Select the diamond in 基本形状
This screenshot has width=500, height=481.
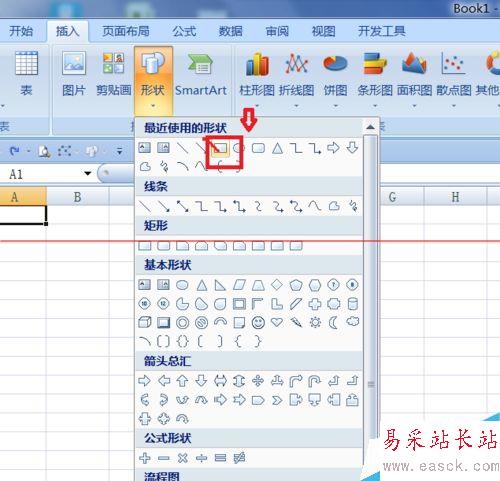tap(277, 285)
